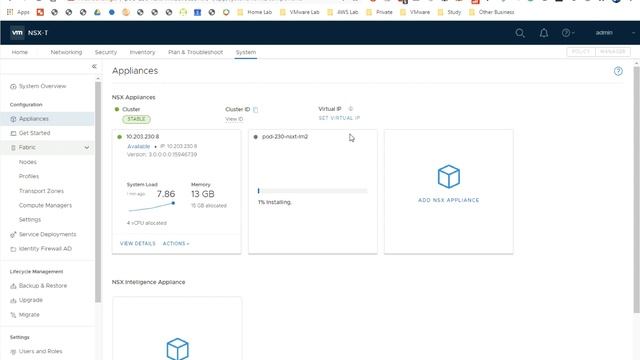Image resolution: width=640 pixels, height=360 pixels.
Task: Open the VMware Lab bookmark folder
Action: coord(300,12)
